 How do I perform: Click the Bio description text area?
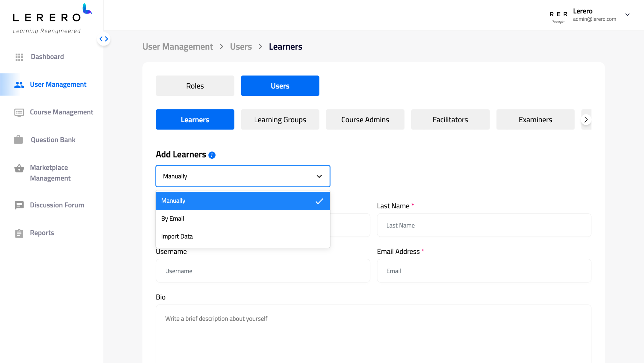[374, 334]
